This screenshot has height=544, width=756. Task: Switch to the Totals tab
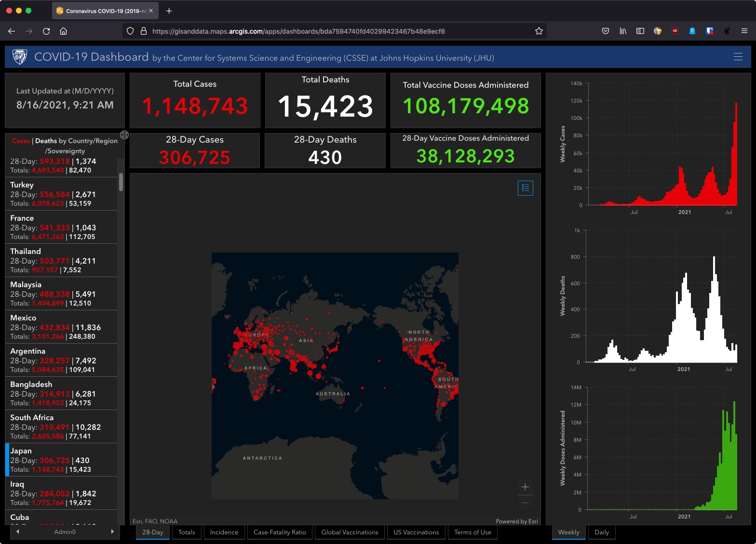click(187, 532)
